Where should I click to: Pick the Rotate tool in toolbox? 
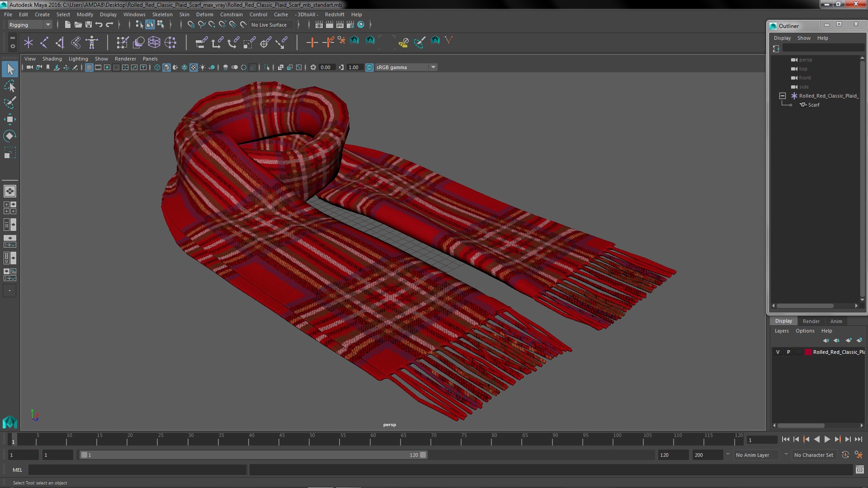coord(9,136)
